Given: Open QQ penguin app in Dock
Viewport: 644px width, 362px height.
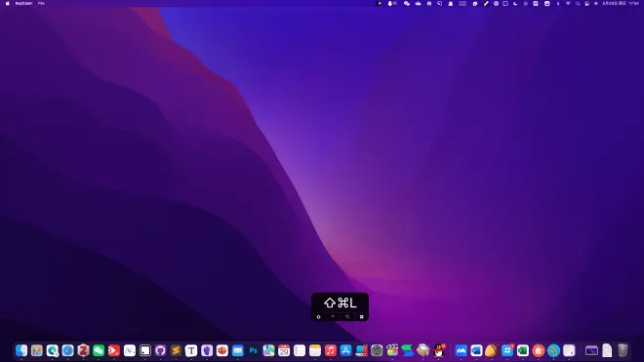Looking at the screenshot, I should pyautogui.click(x=439, y=350).
